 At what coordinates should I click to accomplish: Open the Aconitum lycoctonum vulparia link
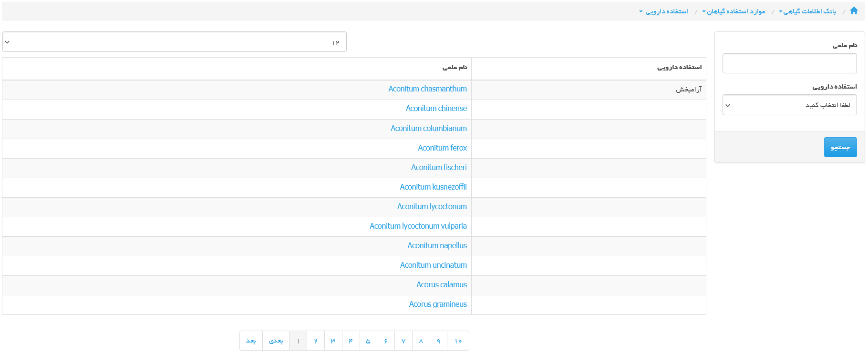pos(418,226)
